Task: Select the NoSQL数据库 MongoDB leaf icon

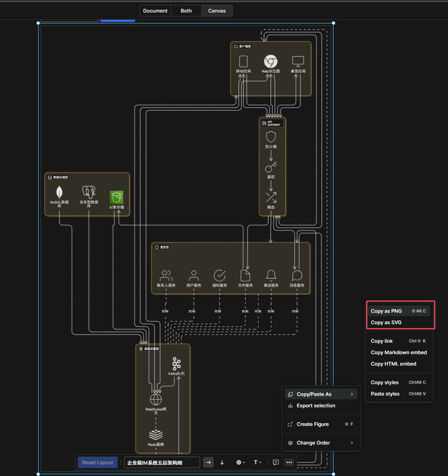Action: click(x=59, y=192)
